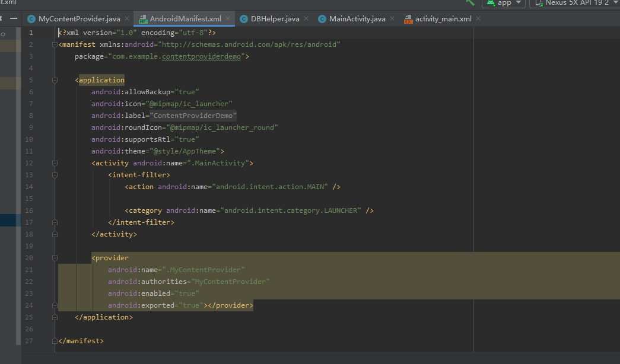The width and height of the screenshot is (620, 364).
Task: Collapse the application tag fold on line 5
Action: [55, 80]
